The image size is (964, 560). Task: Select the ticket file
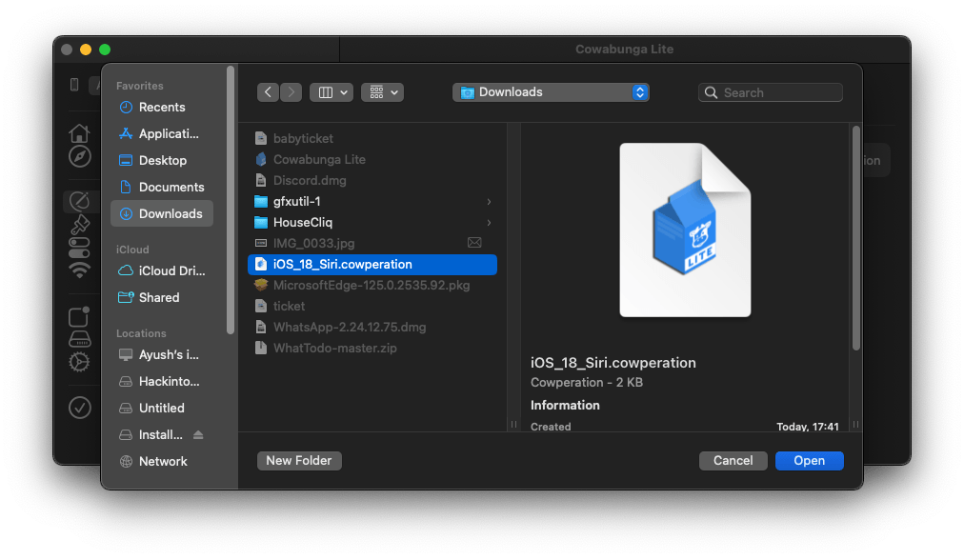point(372,306)
